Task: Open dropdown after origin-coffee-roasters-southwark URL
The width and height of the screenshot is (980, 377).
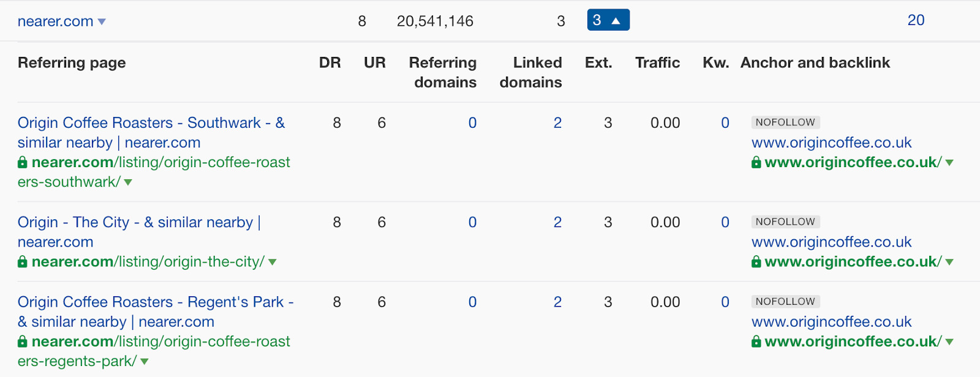Action: [x=128, y=182]
